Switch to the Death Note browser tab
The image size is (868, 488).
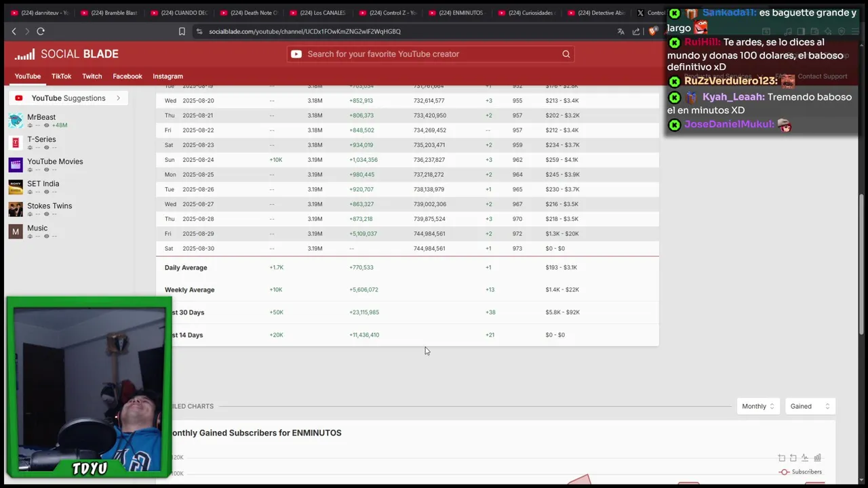pyautogui.click(x=248, y=13)
